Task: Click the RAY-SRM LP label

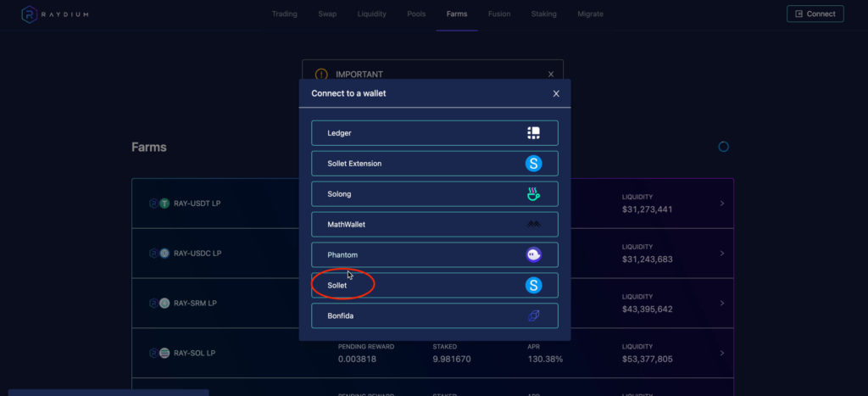Action: (196, 303)
